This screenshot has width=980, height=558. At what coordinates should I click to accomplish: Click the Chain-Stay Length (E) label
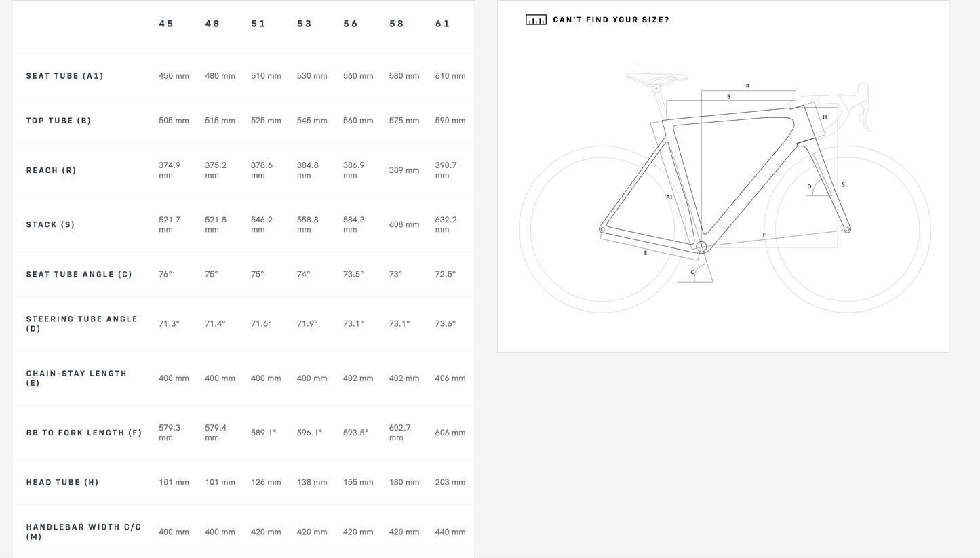point(77,378)
